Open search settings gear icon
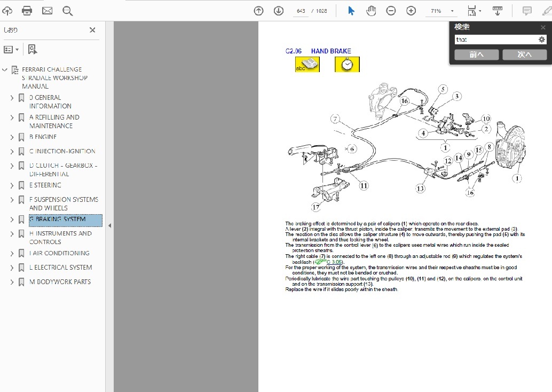Viewport: 552px width, 392px height. 542,40
